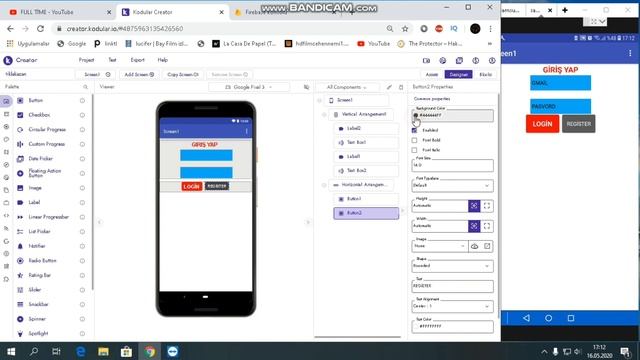640x360 pixels.
Task: Open Windows Start menu
Action: pos(11,351)
